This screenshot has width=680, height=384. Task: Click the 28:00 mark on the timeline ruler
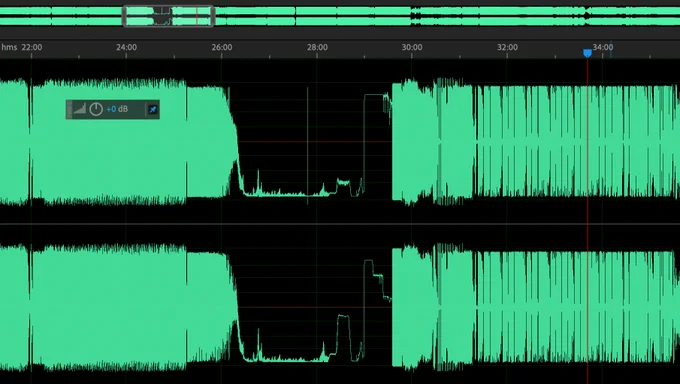pyautogui.click(x=317, y=47)
